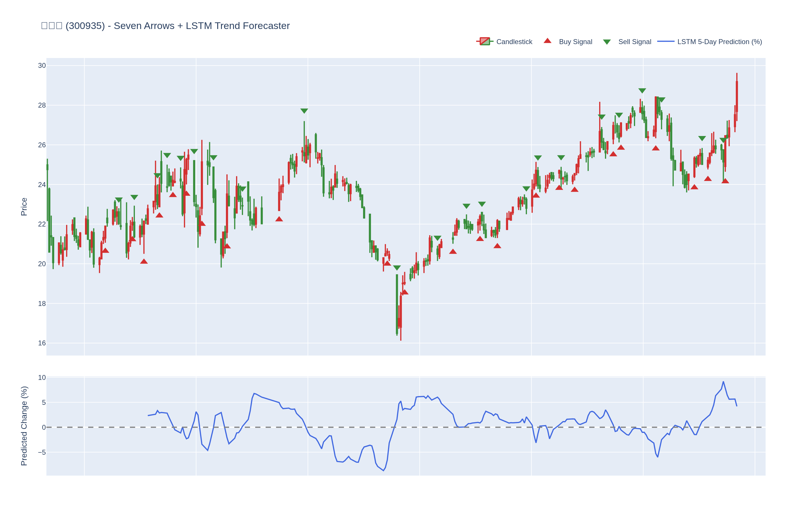Click the highest sell signal marker above 28
The width and height of the screenshot is (812, 522).
pos(642,90)
